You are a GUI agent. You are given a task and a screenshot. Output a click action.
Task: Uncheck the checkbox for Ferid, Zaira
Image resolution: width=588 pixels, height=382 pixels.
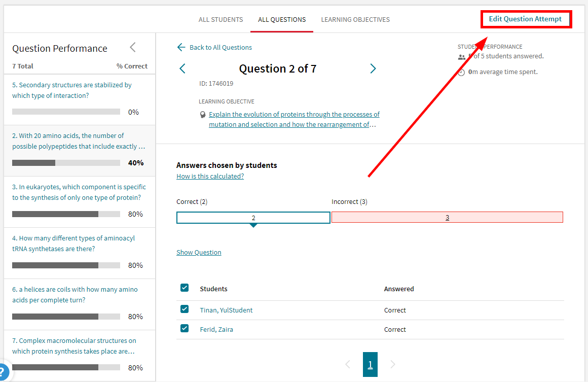(x=185, y=328)
